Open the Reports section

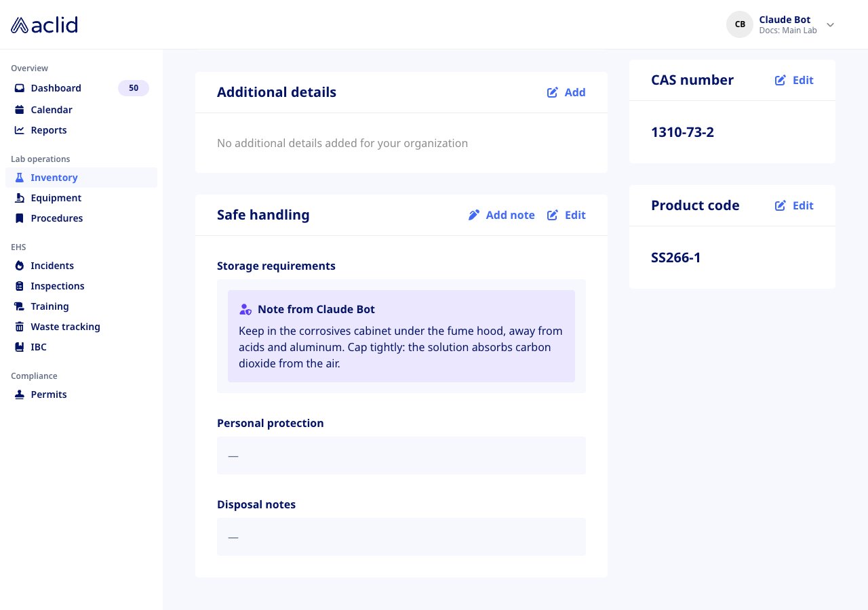pos(81,130)
